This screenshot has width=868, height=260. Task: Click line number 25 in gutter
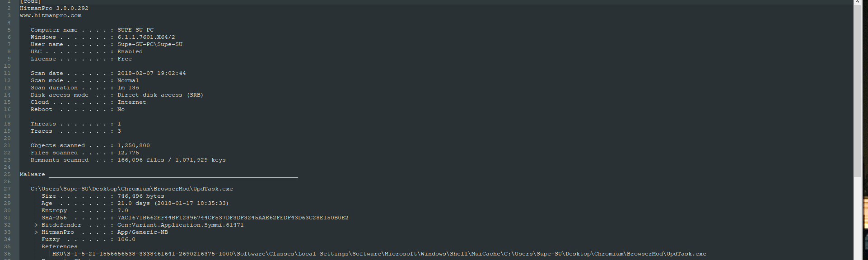tap(7, 174)
